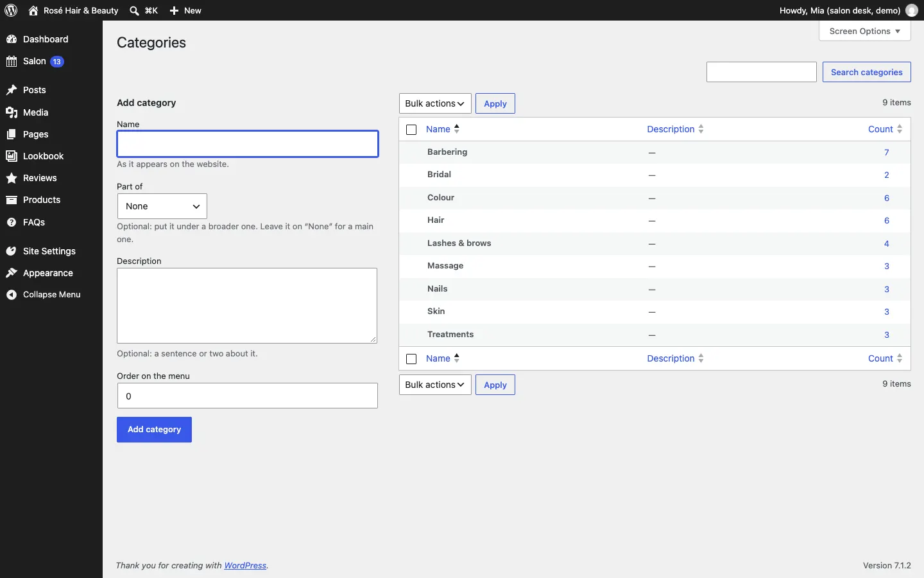Open the top Bulk actions dropdown
The height and width of the screenshot is (578, 924).
436,103
